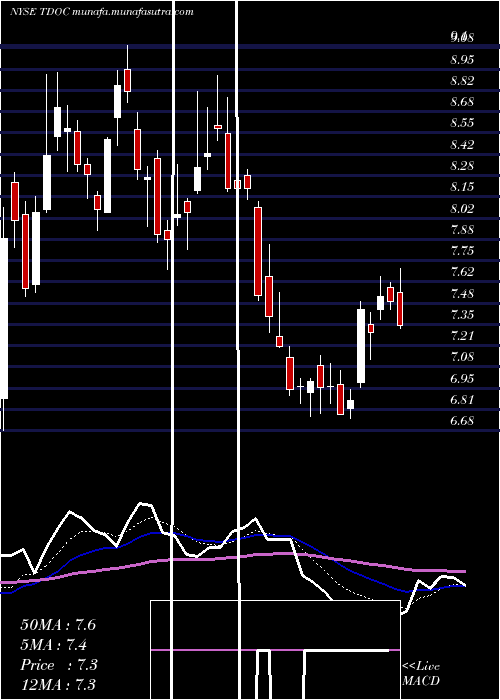The height and width of the screenshot is (700, 500).
Task: Click the 8.82 price axis label
Action: pyautogui.click(x=462, y=81)
